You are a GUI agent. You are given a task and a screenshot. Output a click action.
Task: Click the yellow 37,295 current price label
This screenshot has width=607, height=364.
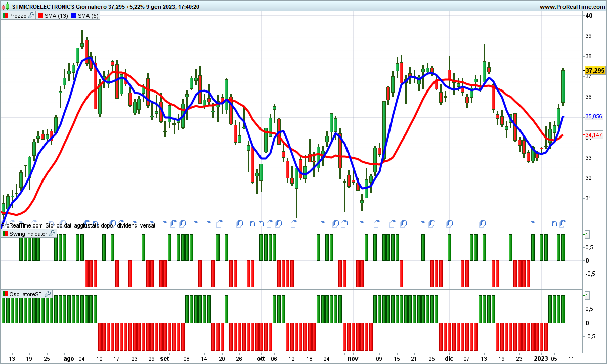tap(594, 70)
